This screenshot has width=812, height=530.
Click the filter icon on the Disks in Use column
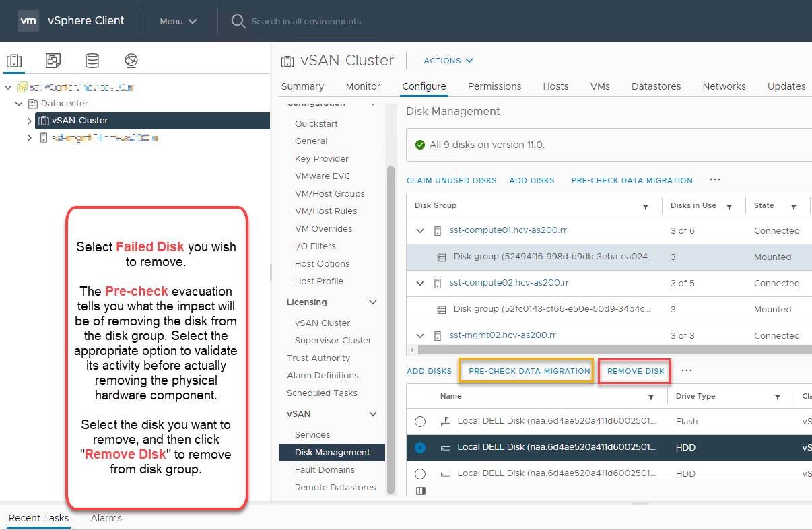pos(729,205)
